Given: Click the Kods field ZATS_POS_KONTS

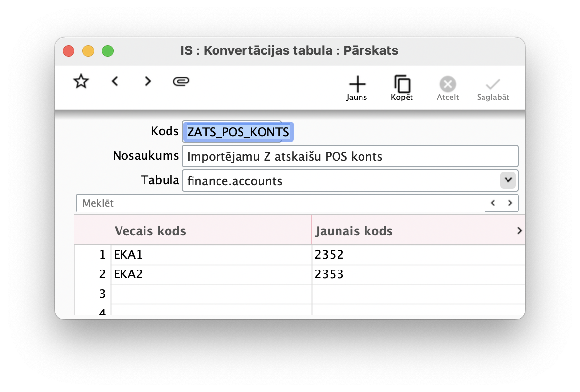Looking at the screenshot, I should (x=238, y=132).
